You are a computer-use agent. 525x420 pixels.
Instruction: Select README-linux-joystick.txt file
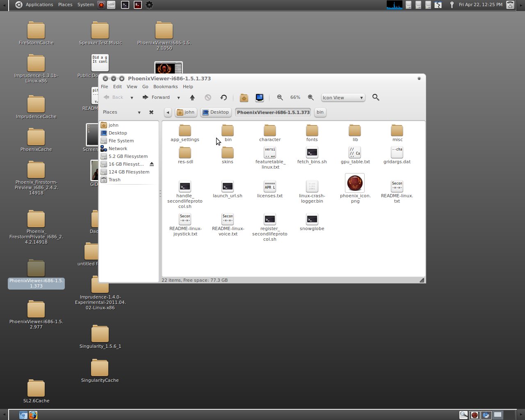pos(185,225)
